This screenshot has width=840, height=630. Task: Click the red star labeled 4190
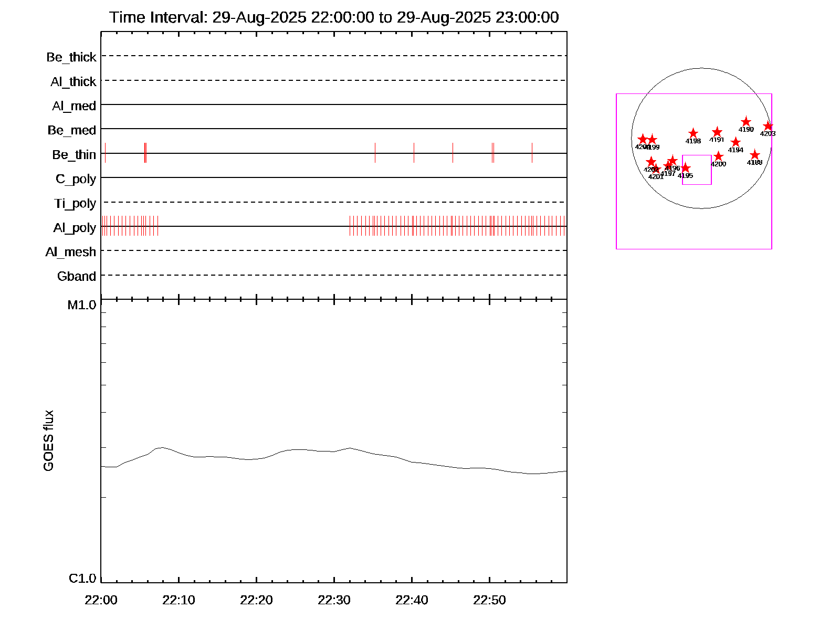point(746,122)
